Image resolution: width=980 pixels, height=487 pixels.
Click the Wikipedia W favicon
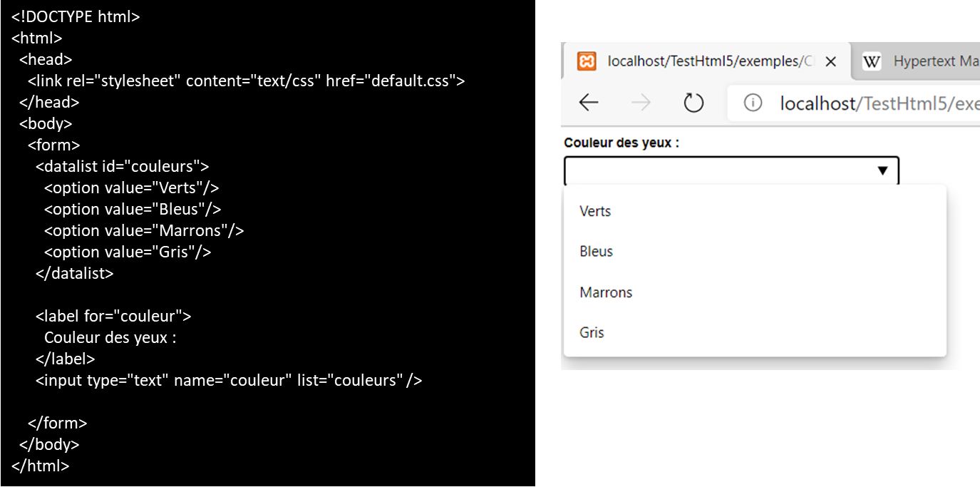[872, 61]
